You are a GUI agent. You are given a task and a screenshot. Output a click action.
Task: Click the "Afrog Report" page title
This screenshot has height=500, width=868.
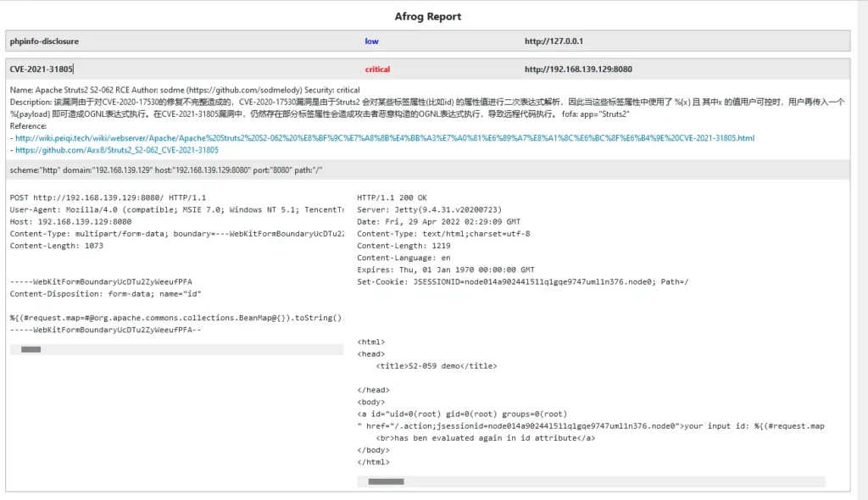pos(428,17)
